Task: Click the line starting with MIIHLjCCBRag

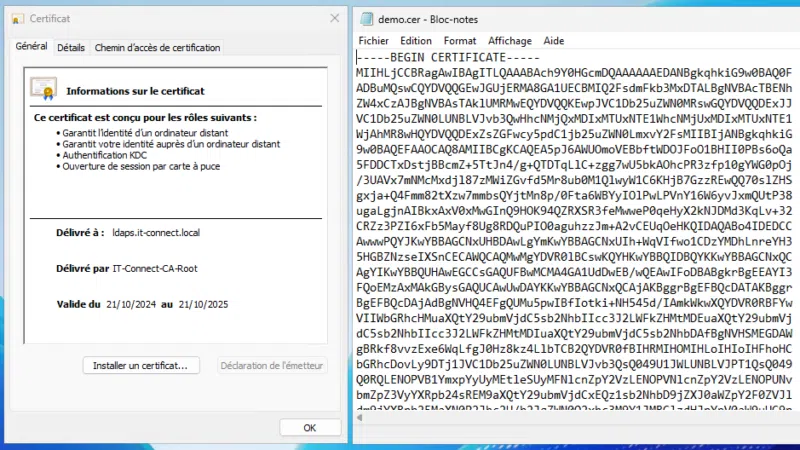Action: coord(574,72)
